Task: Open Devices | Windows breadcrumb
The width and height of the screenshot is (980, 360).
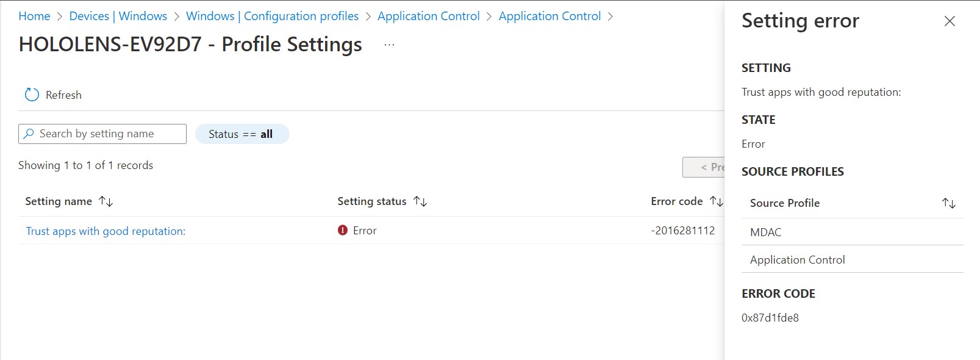Action: pos(118,16)
